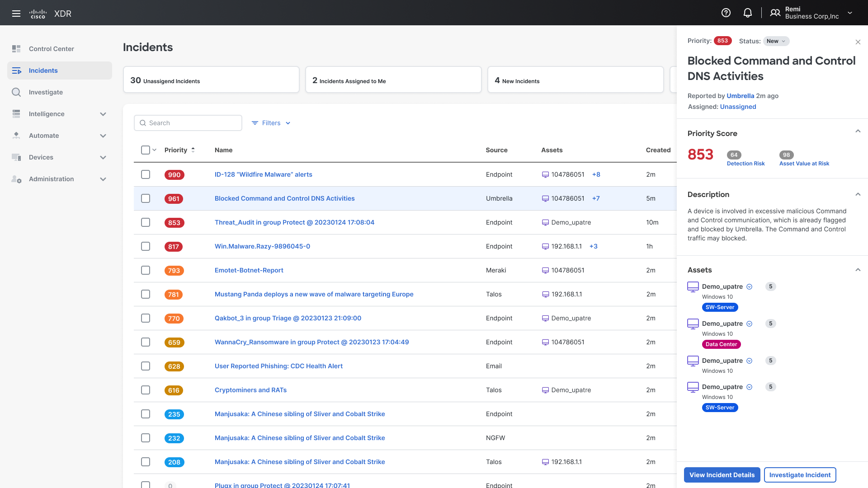Expand the Automate menu chevron
The height and width of the screenshot is (488, 868).
click(x=103, y=136)
